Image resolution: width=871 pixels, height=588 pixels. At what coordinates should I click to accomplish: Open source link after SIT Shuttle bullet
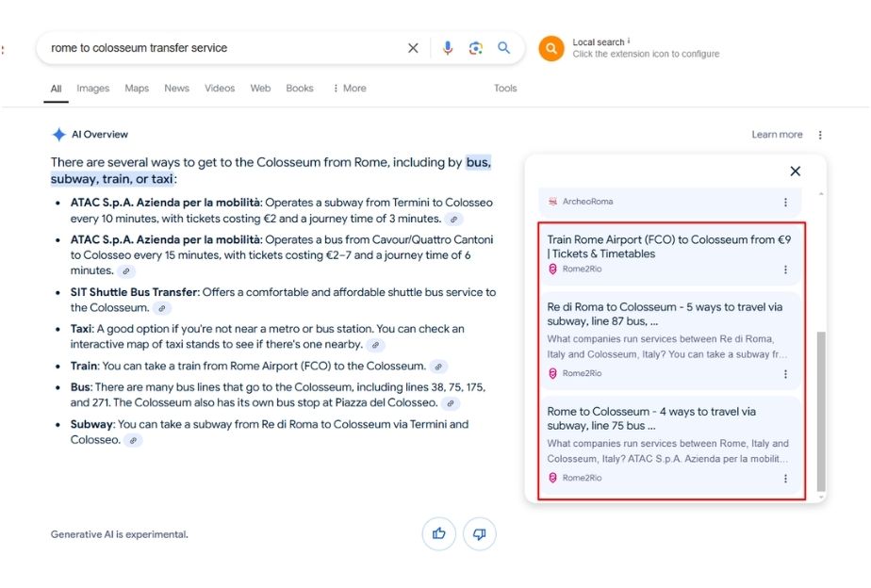pos(162,308)
